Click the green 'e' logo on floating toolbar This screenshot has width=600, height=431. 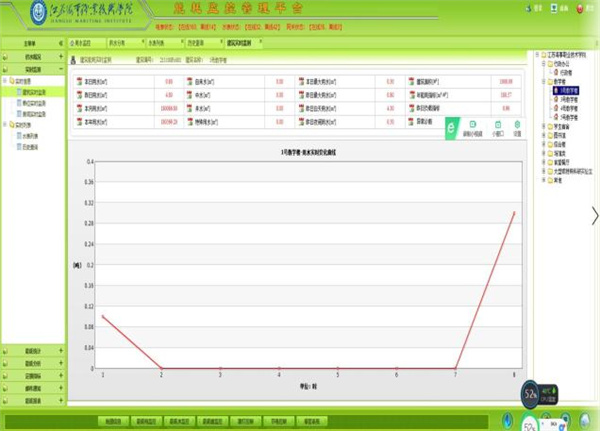pos(453,128)
